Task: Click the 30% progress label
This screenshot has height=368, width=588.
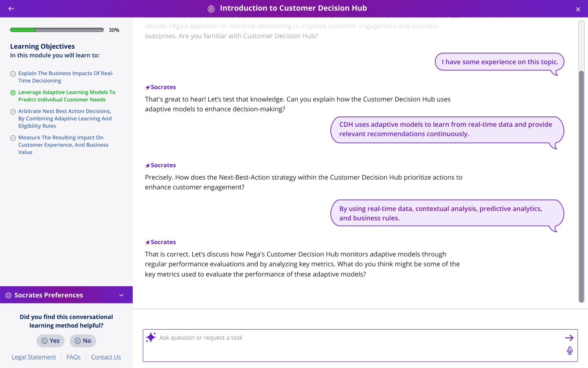Action: click(114, 30)
